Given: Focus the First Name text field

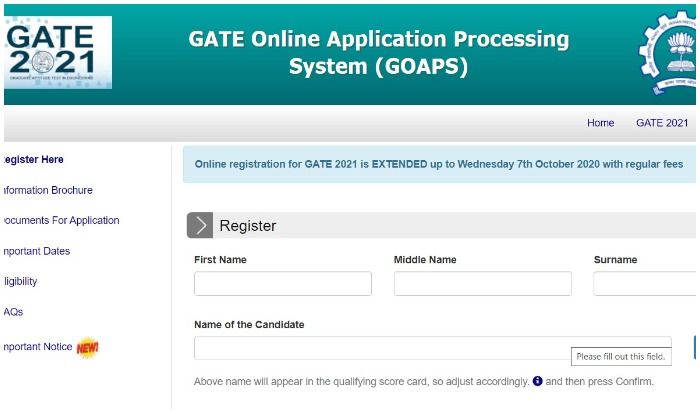Looking at the screenshot, I should tap(283, 284).
